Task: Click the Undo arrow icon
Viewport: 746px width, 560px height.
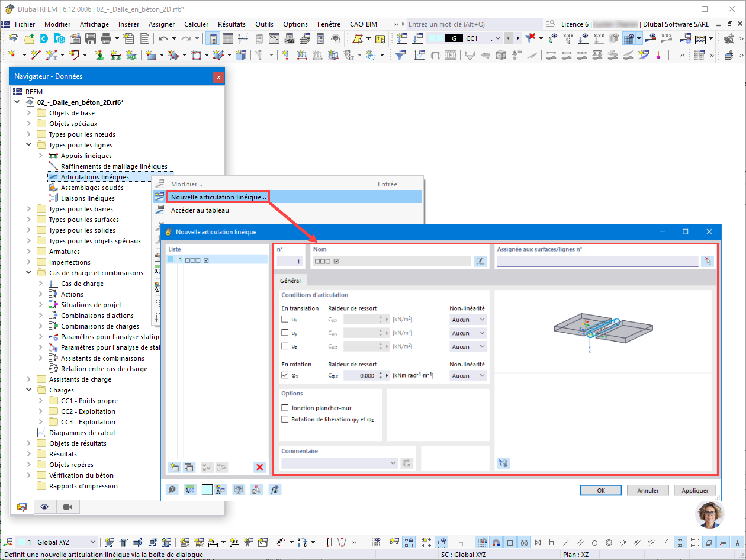Action: (163, 38)
